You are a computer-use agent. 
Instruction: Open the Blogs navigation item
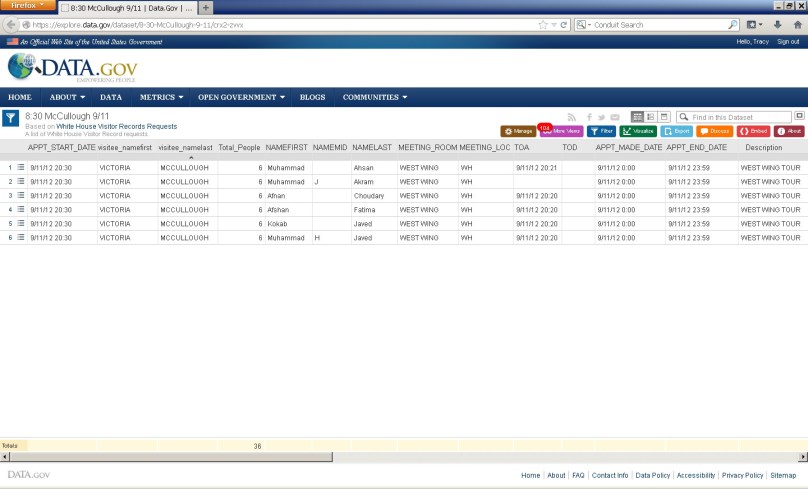click(312, 97)
